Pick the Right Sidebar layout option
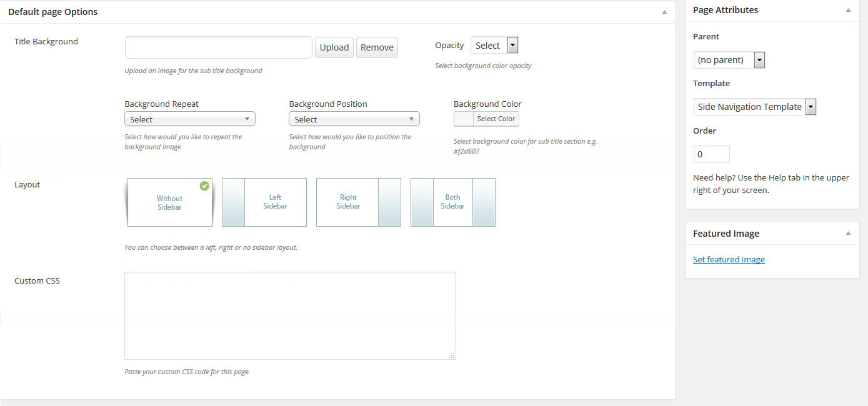This screenshot has height=406, width=868. click(359, 202)
